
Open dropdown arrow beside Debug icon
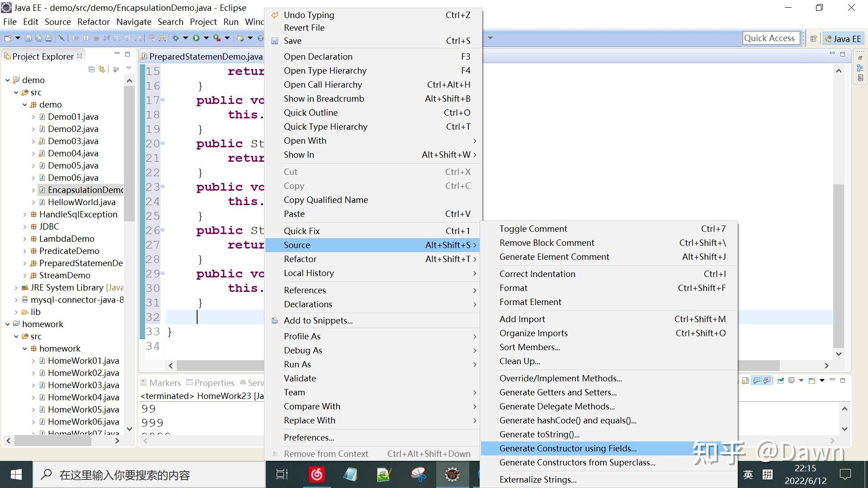(x=185, y=38)
